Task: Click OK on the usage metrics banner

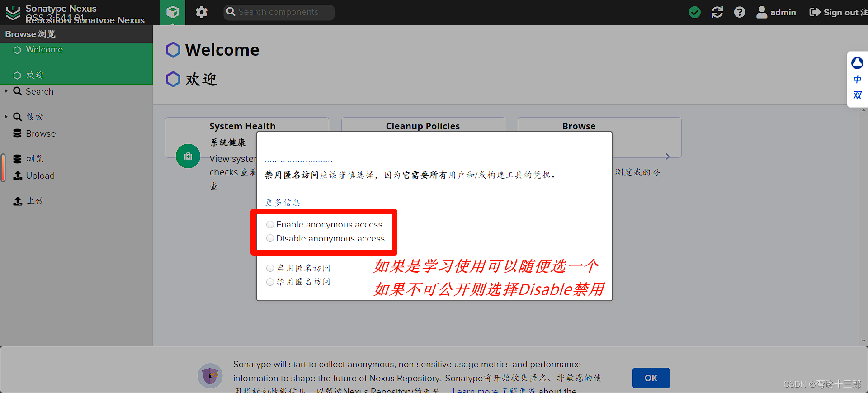Action: pos(651,378)
